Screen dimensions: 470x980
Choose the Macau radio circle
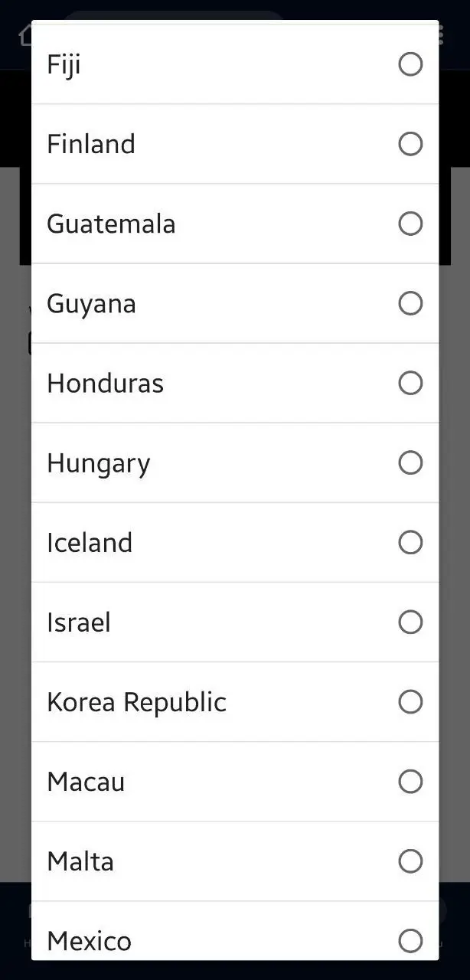coord(410,782)
